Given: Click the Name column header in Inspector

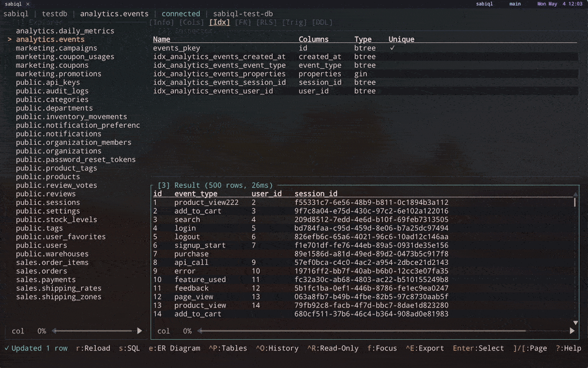Looking at the screenshot, I should pyautogui.click(x=162, y=39).
